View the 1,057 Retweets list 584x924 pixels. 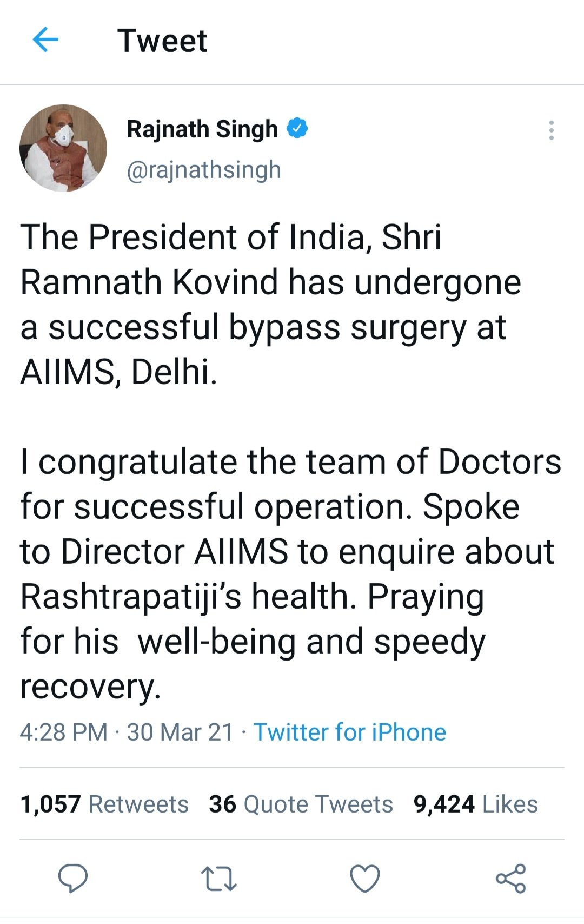104,804
